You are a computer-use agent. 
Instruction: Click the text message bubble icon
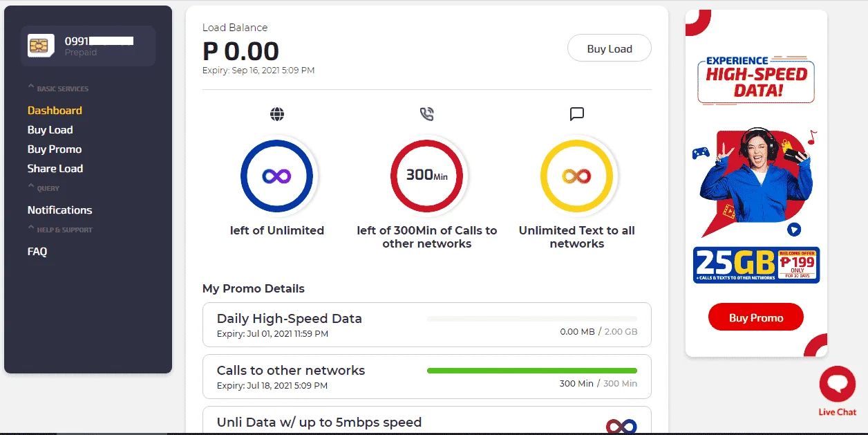click(x=577, y=114)
